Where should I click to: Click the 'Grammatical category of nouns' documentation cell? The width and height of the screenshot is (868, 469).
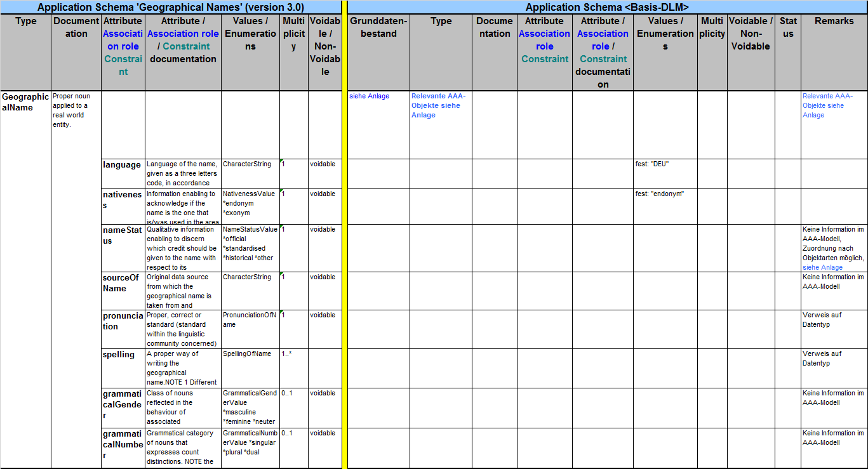183,447
